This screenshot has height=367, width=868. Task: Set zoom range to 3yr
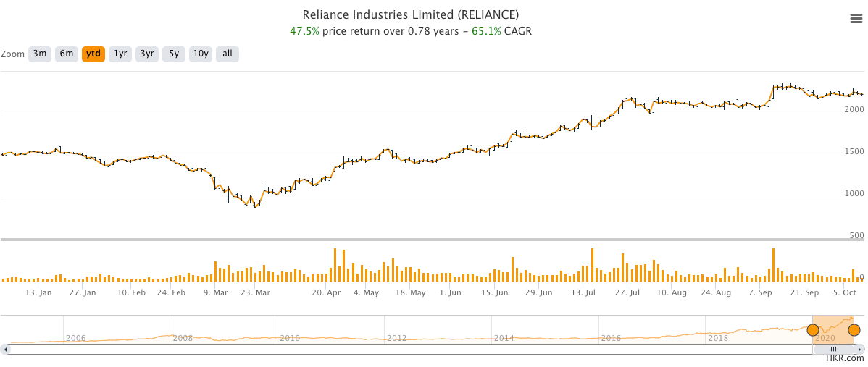click(x=146, y=54)
